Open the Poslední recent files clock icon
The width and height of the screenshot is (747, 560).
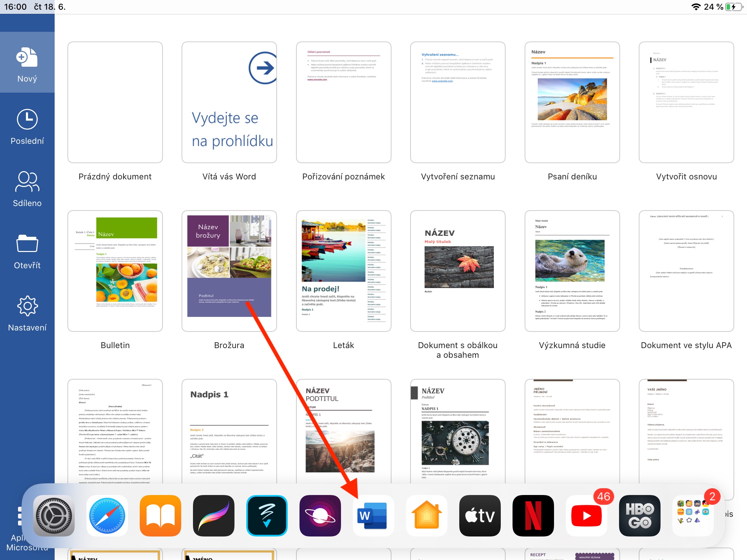point(27,120)
